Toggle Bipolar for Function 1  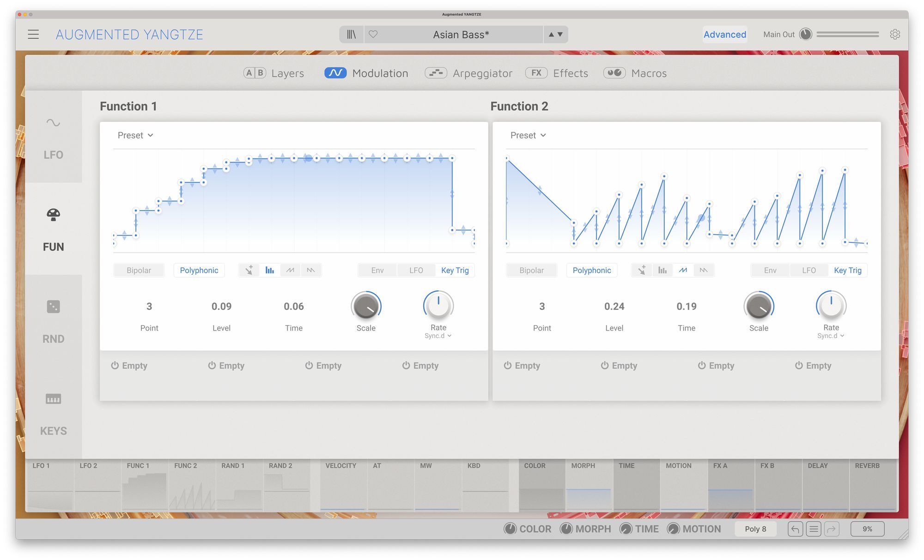pyautogui.click(x=139, y=270)
